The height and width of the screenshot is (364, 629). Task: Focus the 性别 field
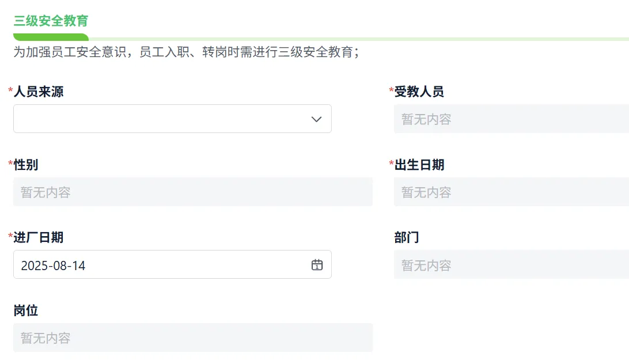click(x=192, y=192)
